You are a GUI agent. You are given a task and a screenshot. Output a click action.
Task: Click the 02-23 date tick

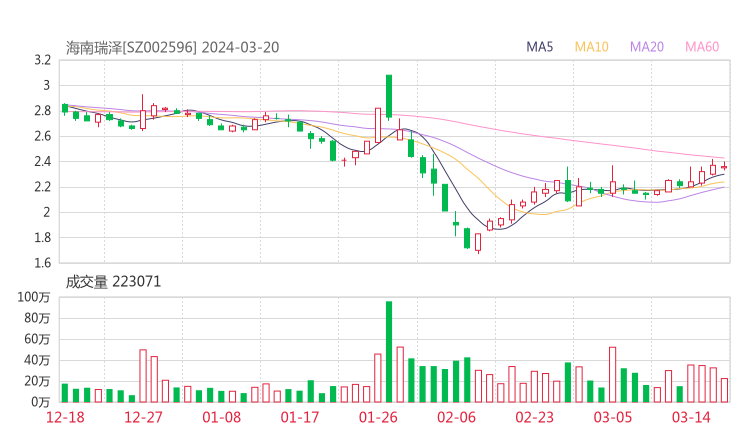click(x=535, y=417)
